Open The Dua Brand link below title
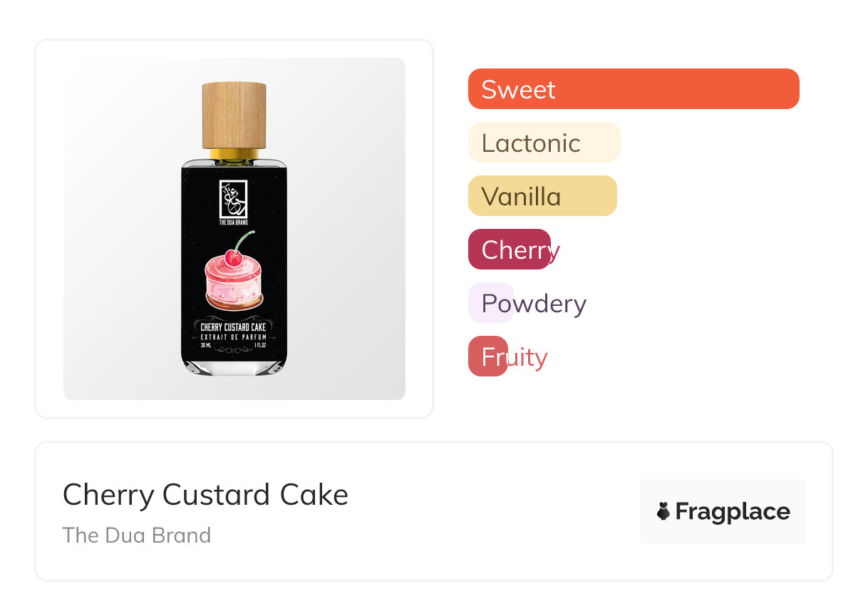The height and width of the screenshot is (616, 868). click(137, 535)
